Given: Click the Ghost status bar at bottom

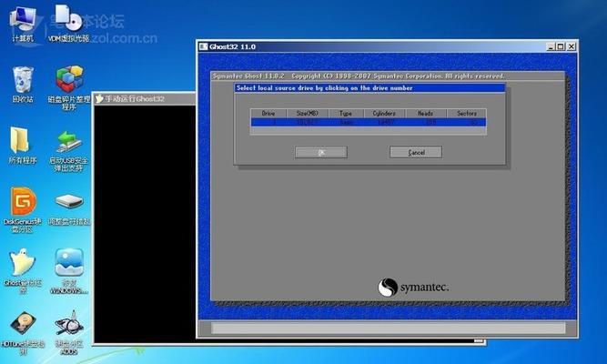Looking at the screenshot, I should coord(389,329).
